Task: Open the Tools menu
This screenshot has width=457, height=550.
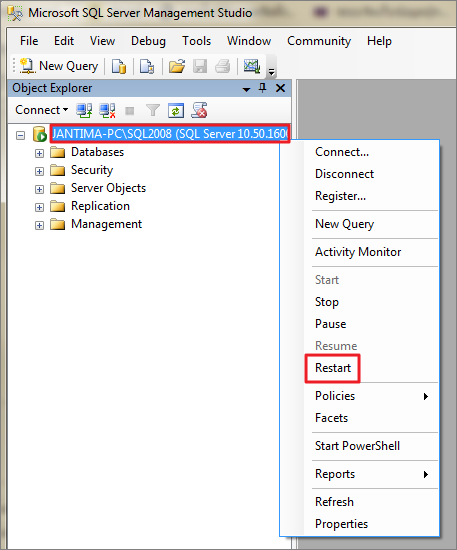Action: 196,41
